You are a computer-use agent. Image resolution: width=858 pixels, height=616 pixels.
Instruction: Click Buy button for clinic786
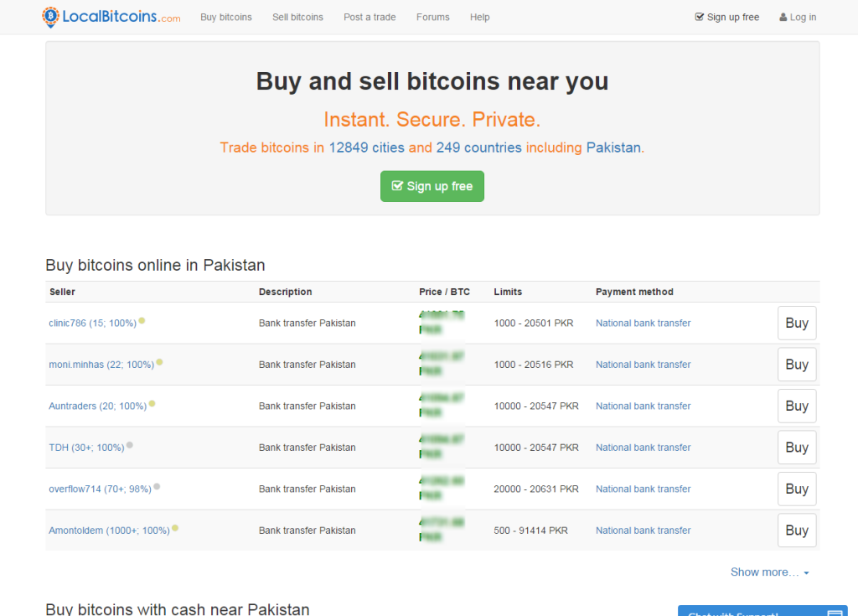pyautogui.click(x=797, y=323)
